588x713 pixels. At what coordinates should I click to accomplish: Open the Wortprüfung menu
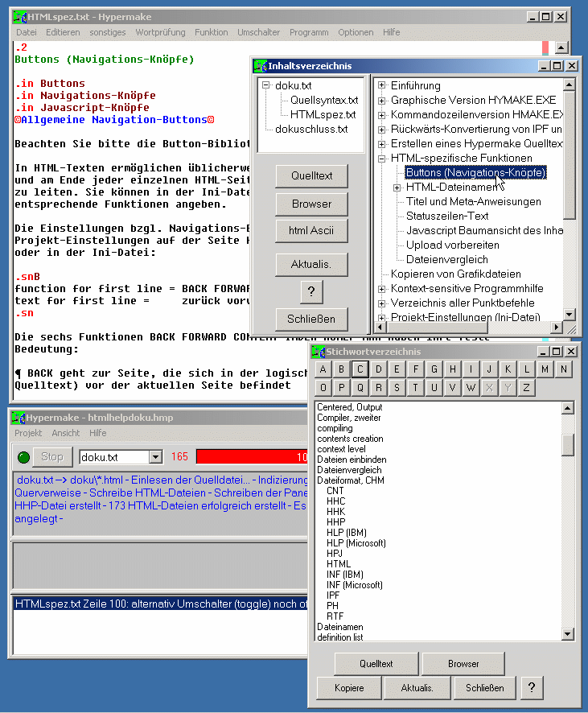160,32
